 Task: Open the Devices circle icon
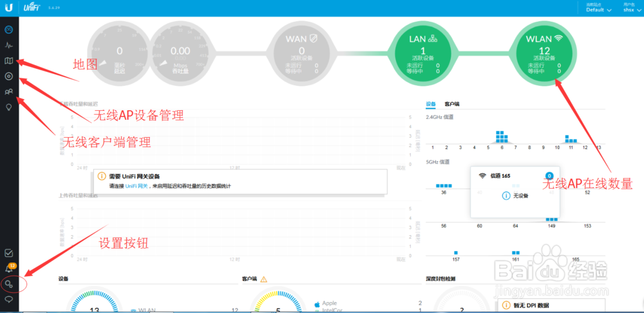tap(9, 77)
